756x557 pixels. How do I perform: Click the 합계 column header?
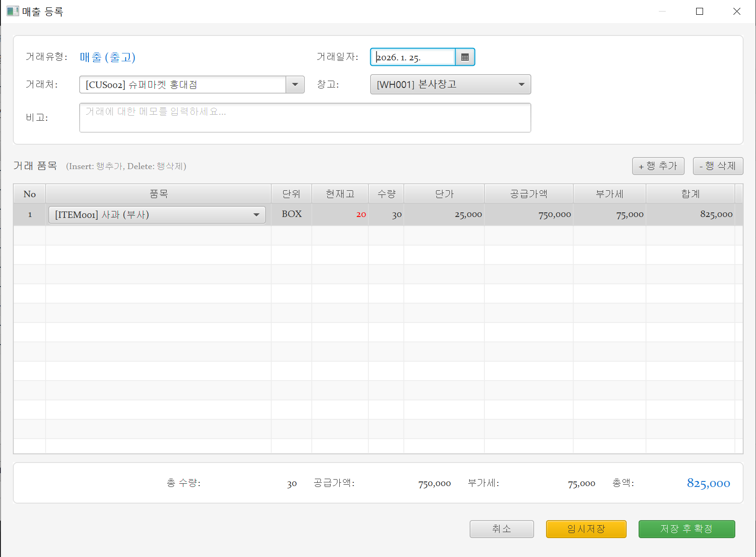(690, 194)
